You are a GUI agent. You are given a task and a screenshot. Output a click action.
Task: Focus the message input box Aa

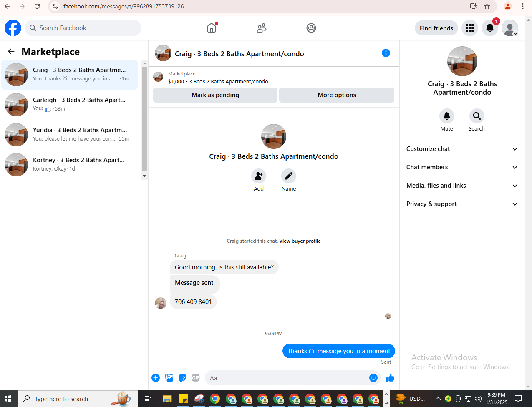tap(292, 378)
